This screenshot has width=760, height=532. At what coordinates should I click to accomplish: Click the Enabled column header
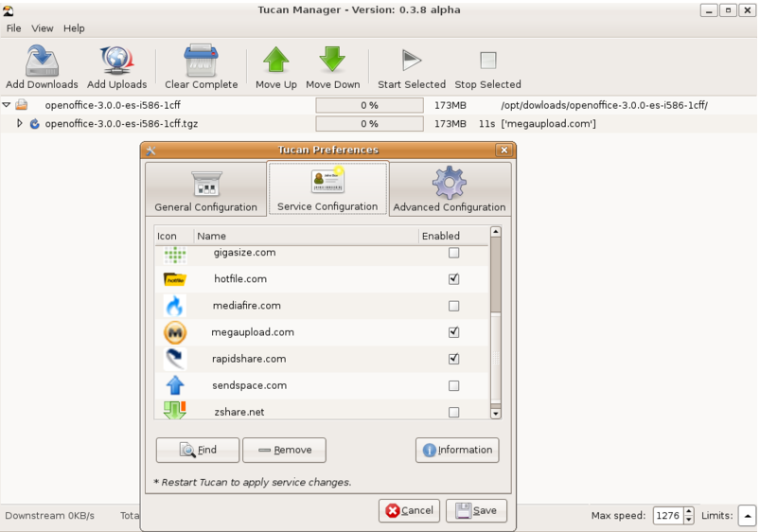[x=453, y=236]
